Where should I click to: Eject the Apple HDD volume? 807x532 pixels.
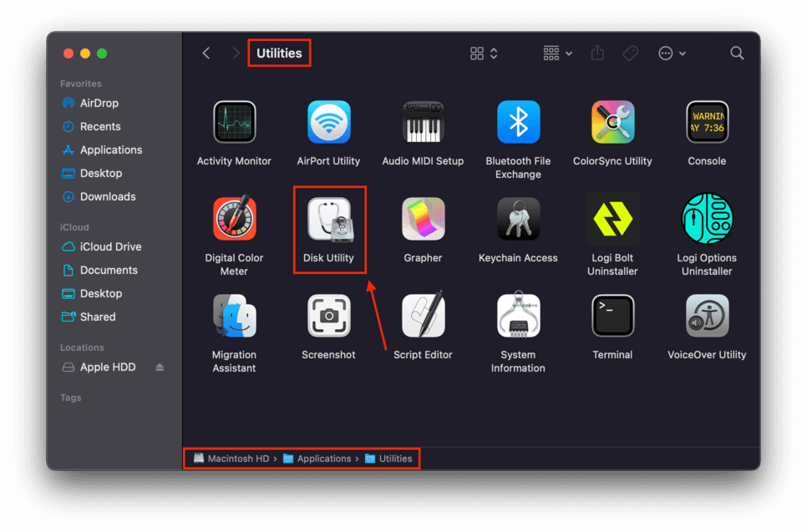coord(160,367)
